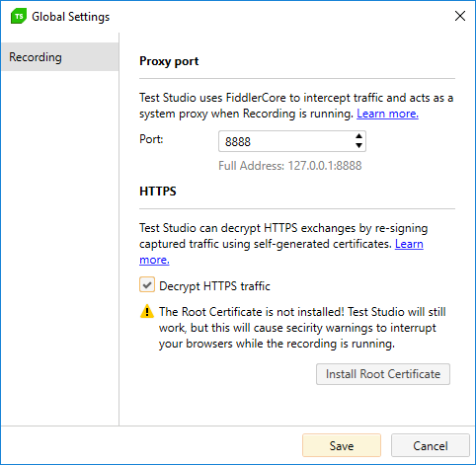Save the global settings
Image resolution: width=476 pixels, height=465 pixels.
click(x=342, y=445)
